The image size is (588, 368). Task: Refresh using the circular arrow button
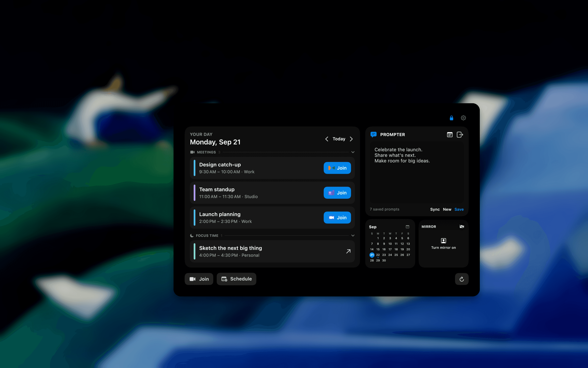coord(462,279)
